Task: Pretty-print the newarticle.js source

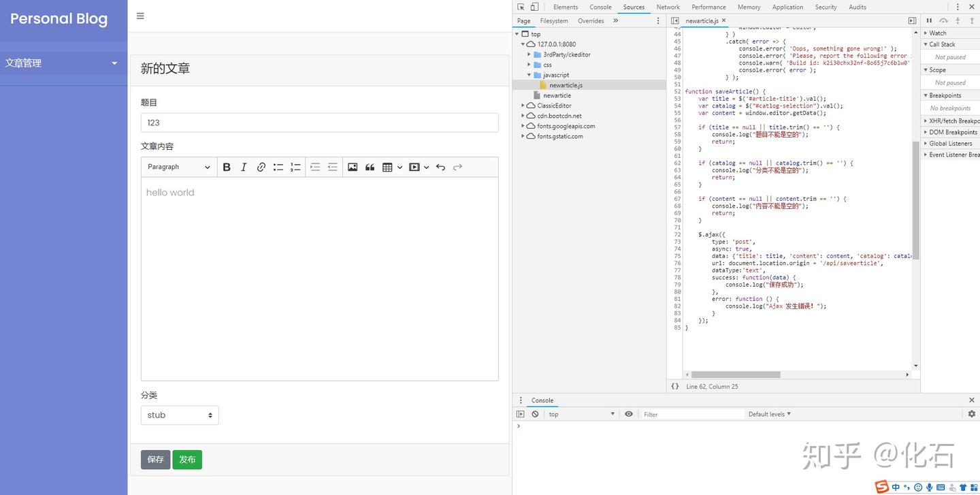Action: 674,386
